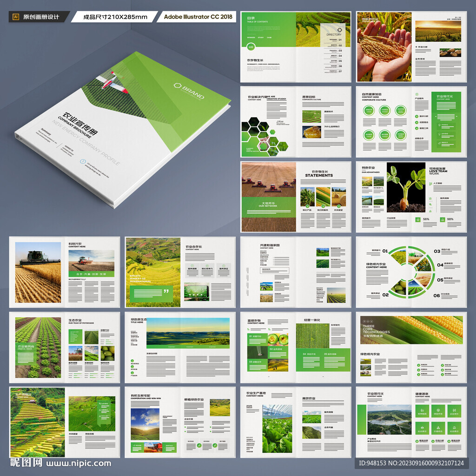Click the DIRECTORY heading
476x476 pixels.
(334, 34)
